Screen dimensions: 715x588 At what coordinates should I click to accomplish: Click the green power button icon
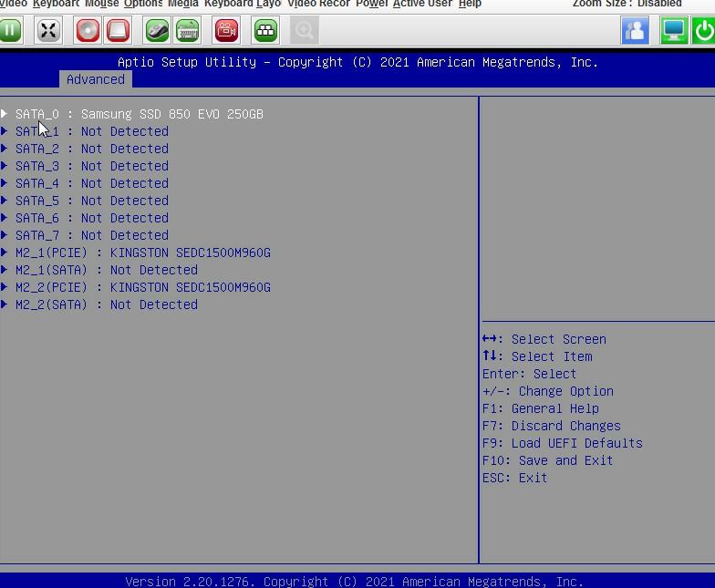pos(704,31)
